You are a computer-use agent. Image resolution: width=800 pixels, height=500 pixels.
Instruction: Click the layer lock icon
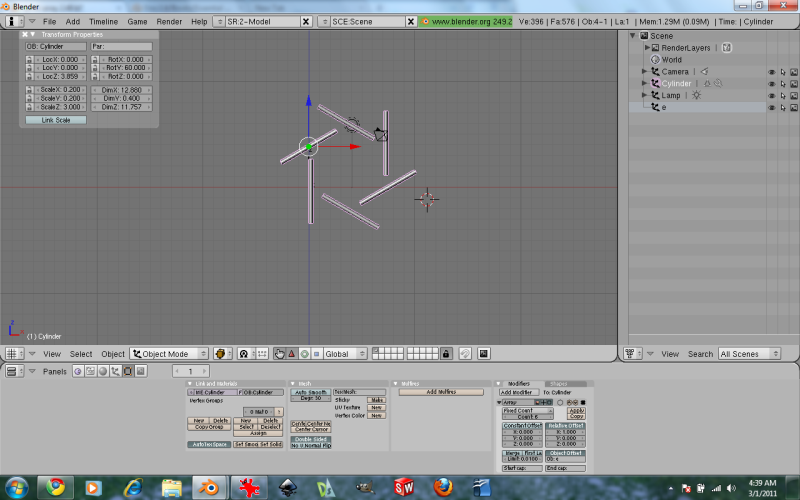pos(446,354)
